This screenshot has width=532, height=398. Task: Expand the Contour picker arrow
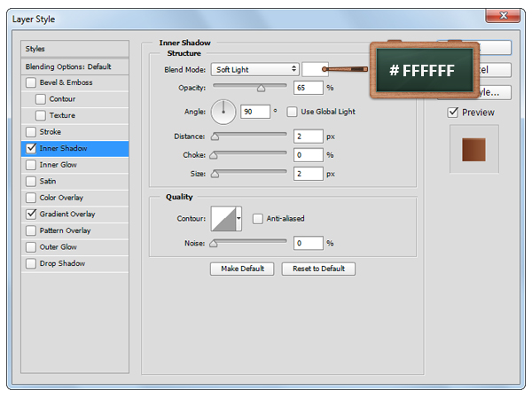click(x=239, y=218)
